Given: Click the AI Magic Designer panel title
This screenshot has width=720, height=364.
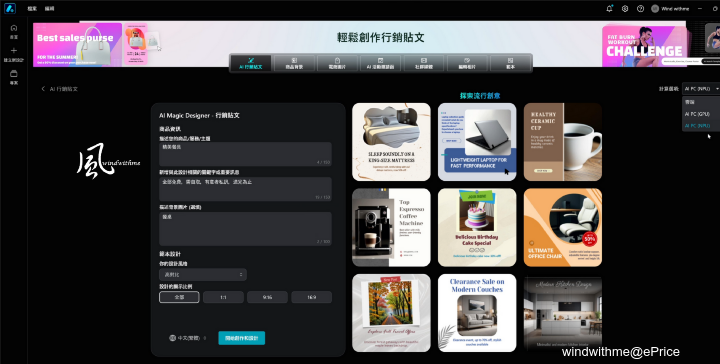Looking at the screenshot, I should [x=199, y=116].
